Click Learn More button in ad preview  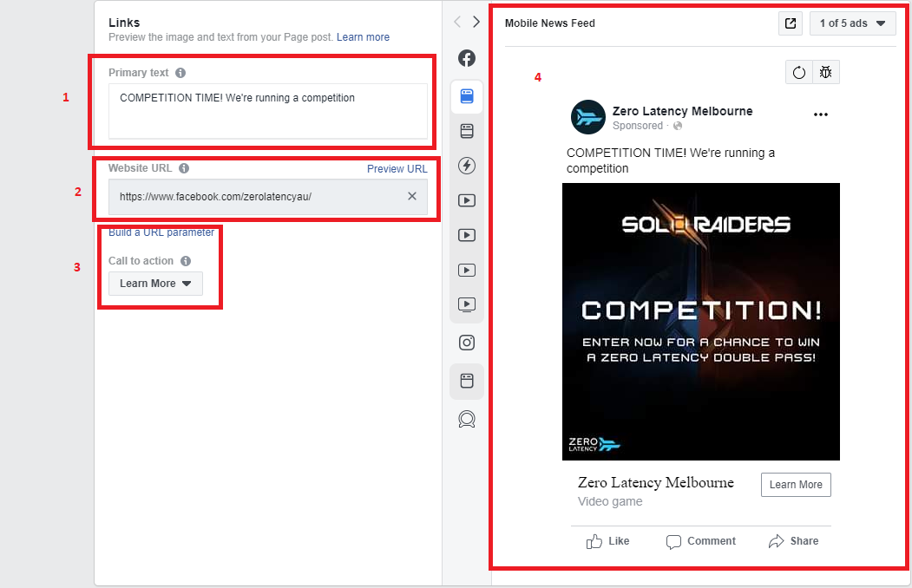pyautogui.click(x=796, y=485)
